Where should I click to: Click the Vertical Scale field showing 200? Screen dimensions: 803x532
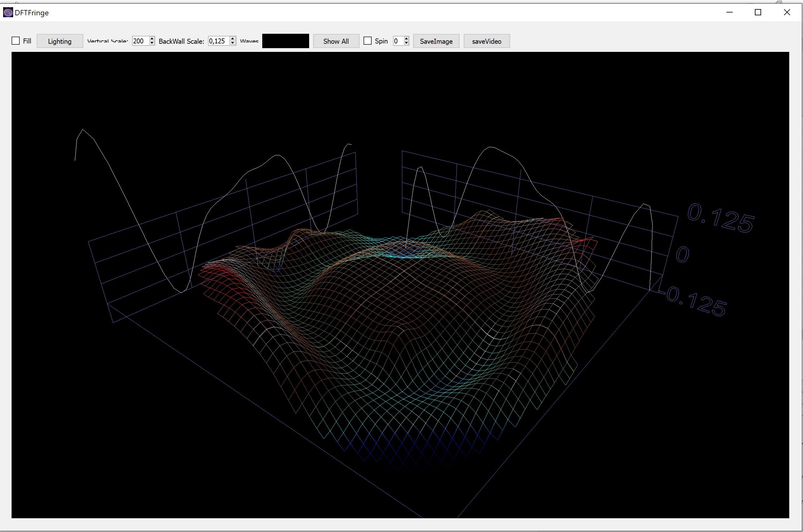tap(140, 41)
